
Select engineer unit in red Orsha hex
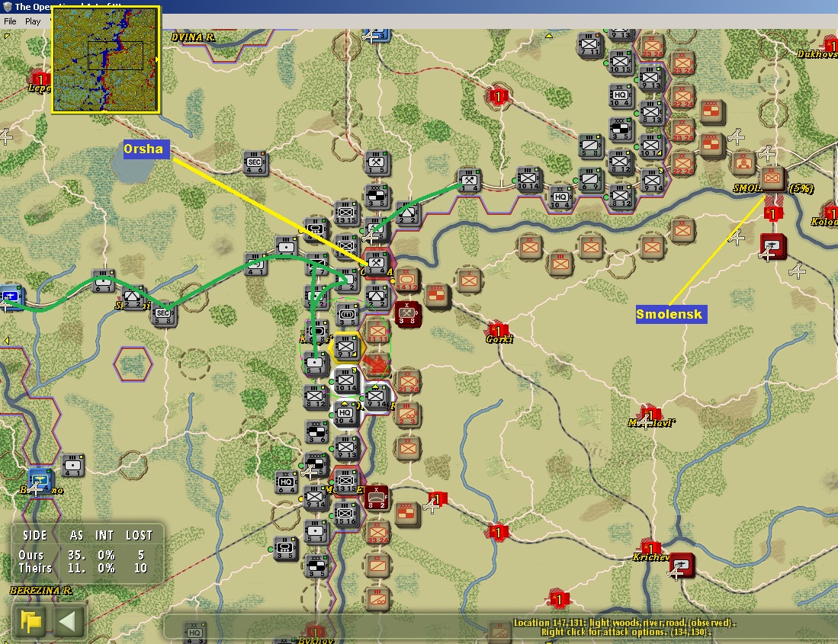[x=377, y=263]
